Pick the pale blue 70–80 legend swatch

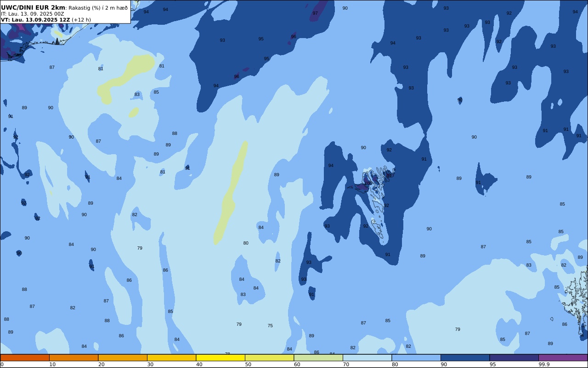[367, 357]
